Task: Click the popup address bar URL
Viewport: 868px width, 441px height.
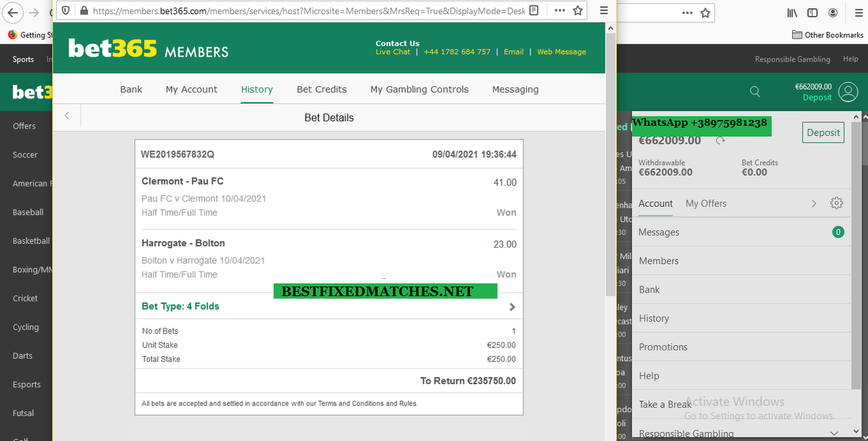Action: (x=309, y=11)
